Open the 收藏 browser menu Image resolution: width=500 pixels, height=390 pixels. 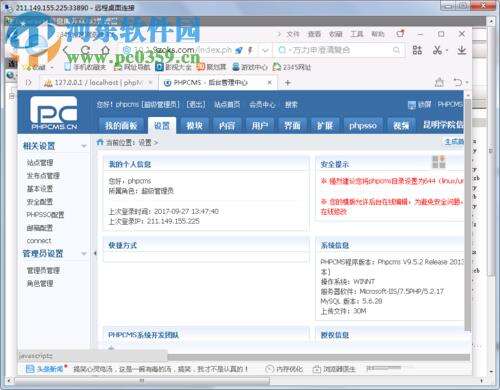point(335,34)
